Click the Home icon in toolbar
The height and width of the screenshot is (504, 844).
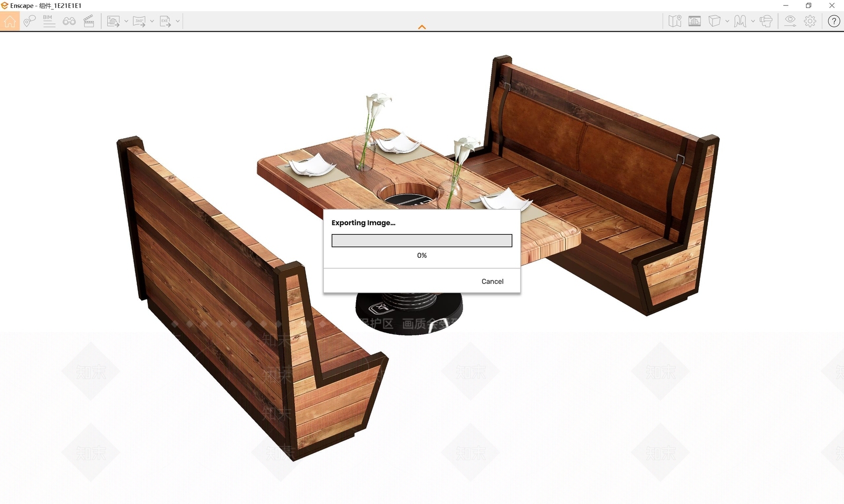pyautogui.click(x=9, y=21)
